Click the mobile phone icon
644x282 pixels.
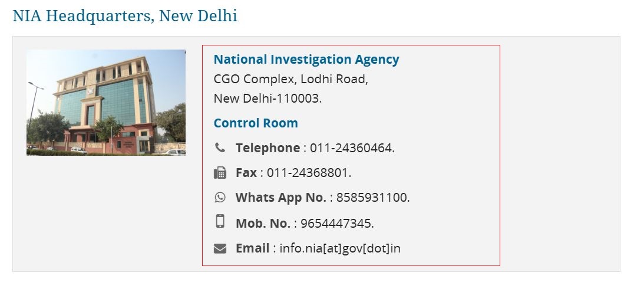pyautogui.click(x=220, y=222)
